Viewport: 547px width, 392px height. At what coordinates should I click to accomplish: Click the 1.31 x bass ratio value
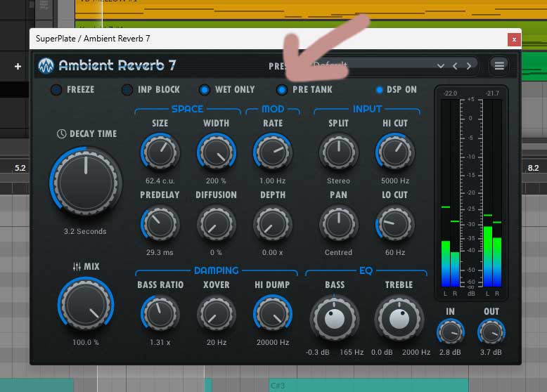pos(160,343)
